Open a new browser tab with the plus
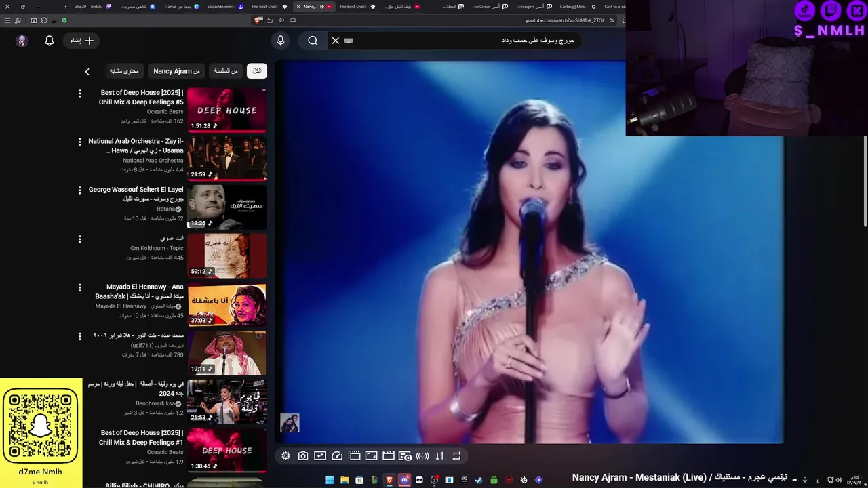 click(x=65, y=7)
